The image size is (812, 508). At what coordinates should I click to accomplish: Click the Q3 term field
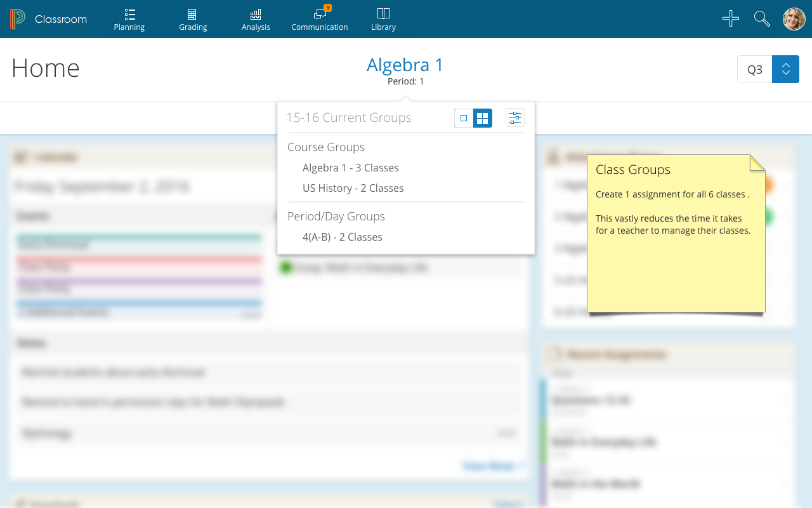[x=754, y=69]
